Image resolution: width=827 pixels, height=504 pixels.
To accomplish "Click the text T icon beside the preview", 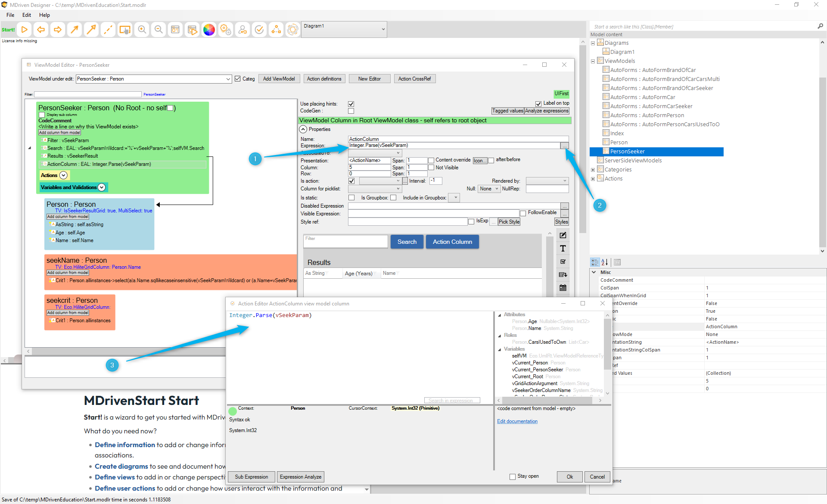I will point(563,249).
